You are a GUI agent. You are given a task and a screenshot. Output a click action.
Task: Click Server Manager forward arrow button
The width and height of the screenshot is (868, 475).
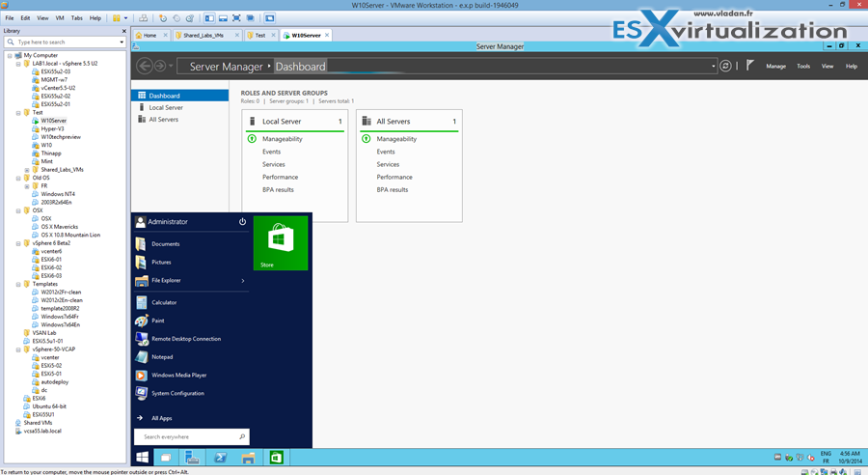pos(160,66)
